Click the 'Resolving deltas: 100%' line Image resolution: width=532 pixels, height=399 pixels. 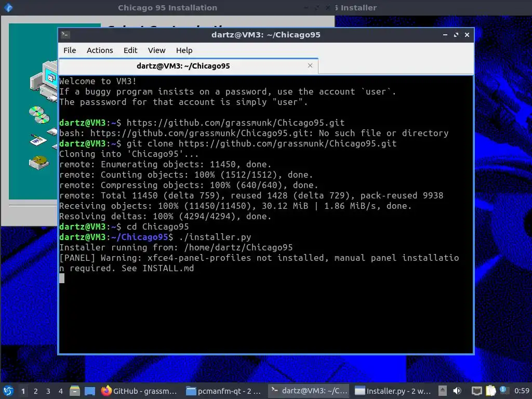165,216
